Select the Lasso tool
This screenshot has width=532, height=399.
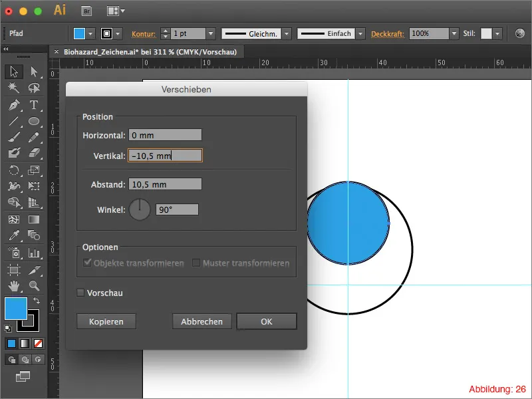click(x=34, y=88)
